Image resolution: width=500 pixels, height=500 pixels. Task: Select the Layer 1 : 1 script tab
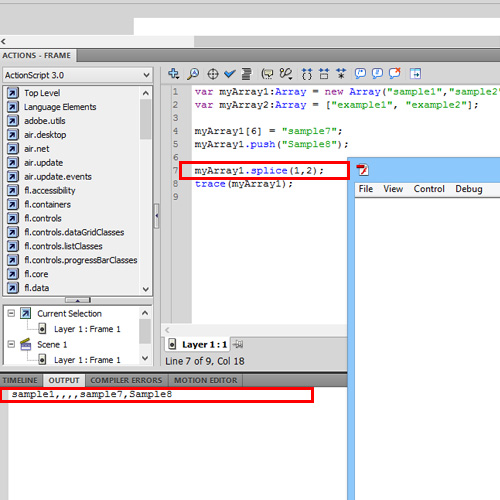pos(197,344)
